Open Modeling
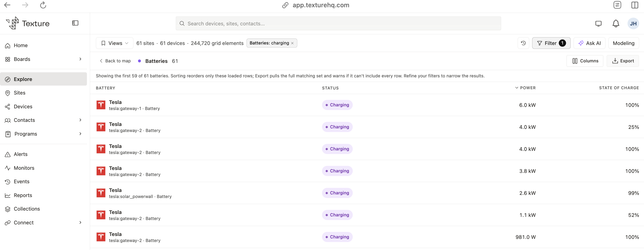 coord(623,43)
